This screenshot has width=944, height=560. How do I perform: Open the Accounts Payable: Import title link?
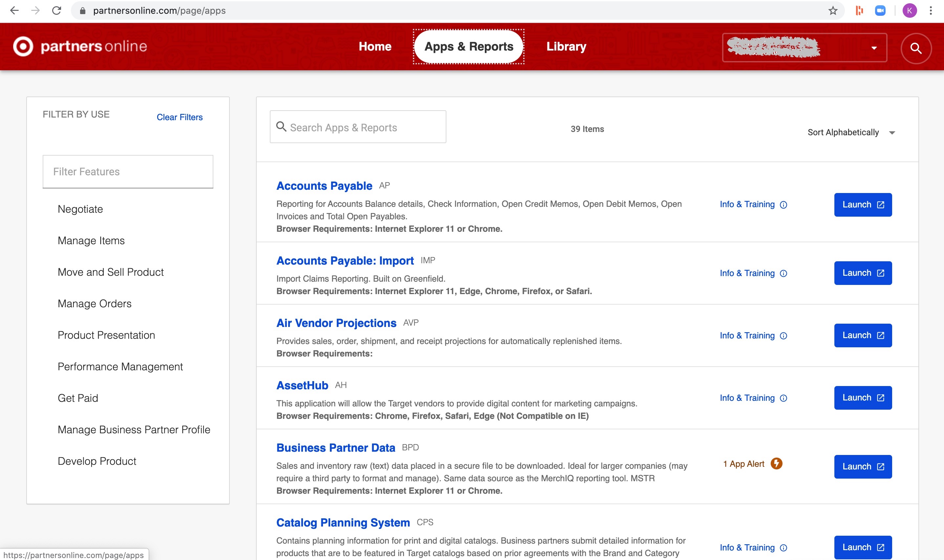(345, 260)
